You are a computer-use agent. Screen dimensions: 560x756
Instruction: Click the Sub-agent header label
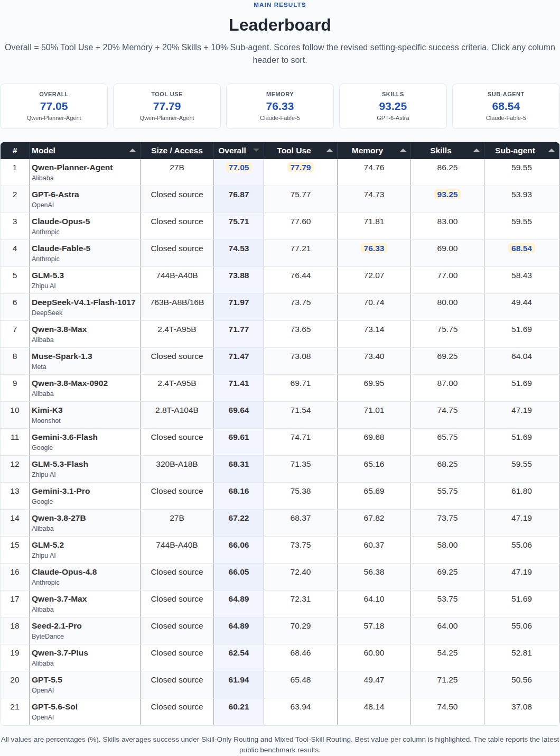coord(515,151)
